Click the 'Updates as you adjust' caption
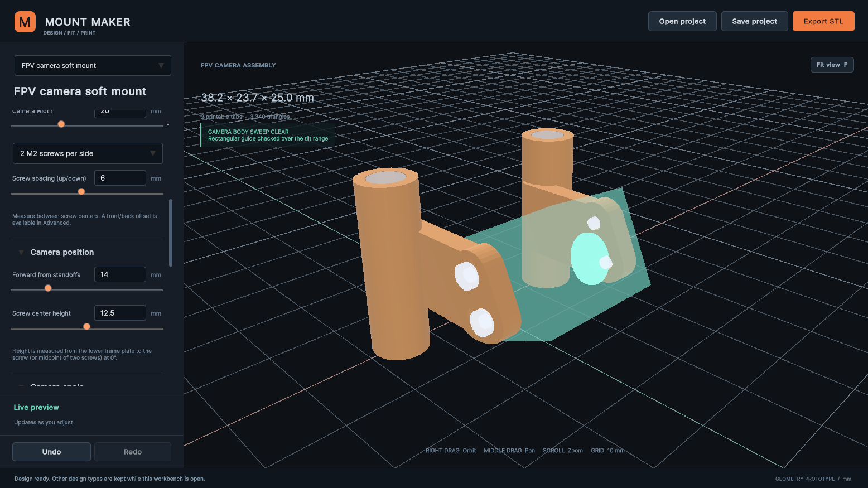The image size is (868, 488). tap(44, 422)
